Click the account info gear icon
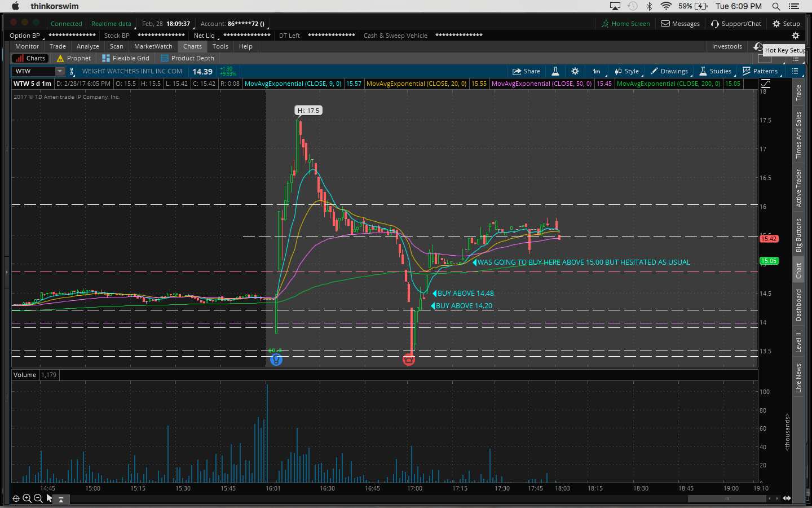 (796, 36)
